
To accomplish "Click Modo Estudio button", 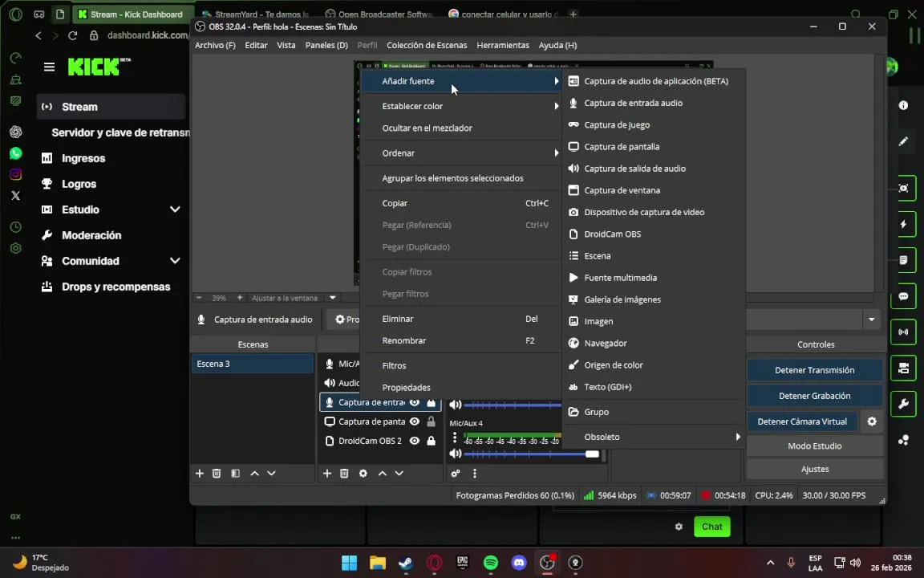I will pyautogui.click(x=814, y=446).
